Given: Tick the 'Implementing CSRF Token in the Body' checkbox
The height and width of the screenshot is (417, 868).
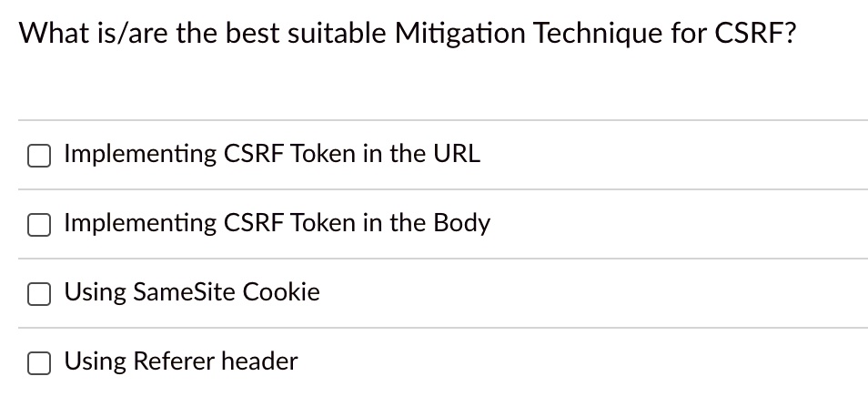Looking at the screenshot, I should pos(39,225).
